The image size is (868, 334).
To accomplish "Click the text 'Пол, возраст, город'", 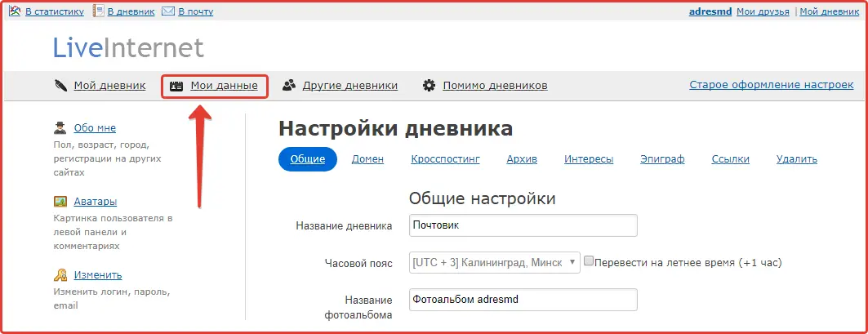I will tap(100, 145).
